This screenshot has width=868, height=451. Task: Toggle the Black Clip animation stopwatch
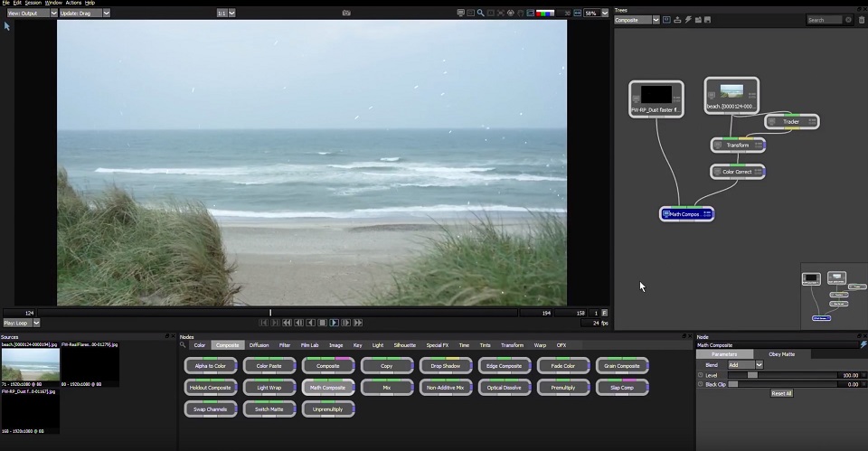coord(701,384)
